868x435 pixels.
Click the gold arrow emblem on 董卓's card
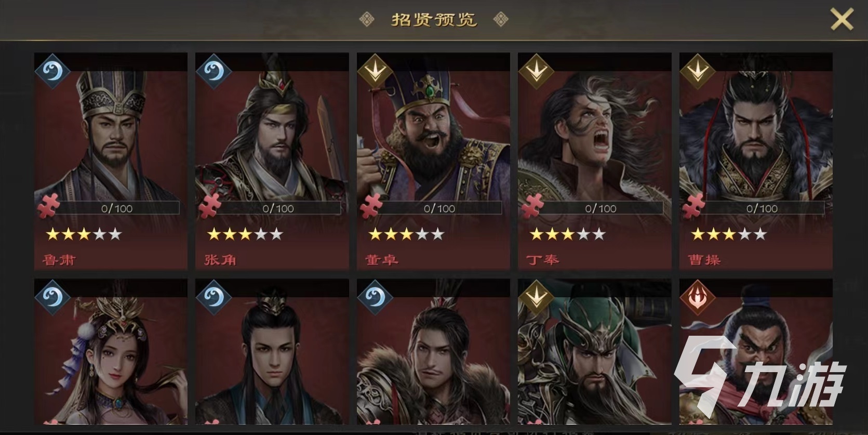pyautogui.click(x=375, y=70)
